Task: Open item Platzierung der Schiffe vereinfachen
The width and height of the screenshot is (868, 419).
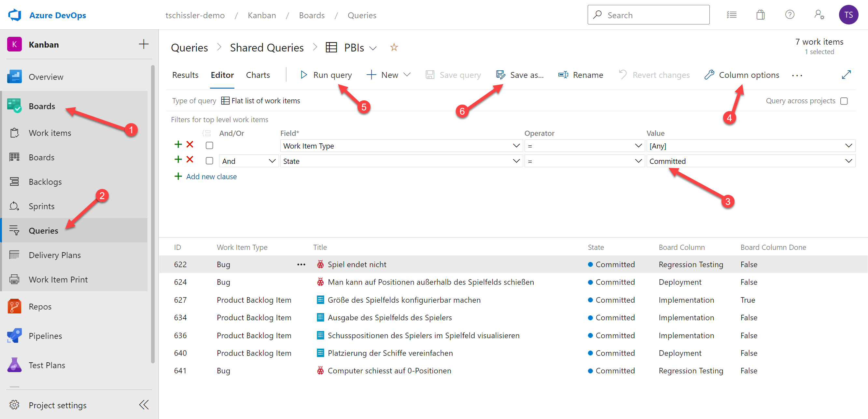Action: point(390,353)
